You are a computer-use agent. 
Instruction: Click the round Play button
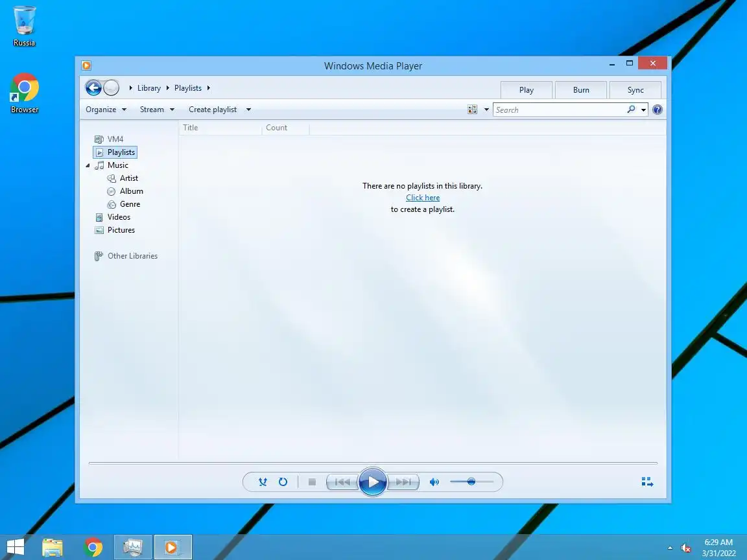coord(373,482)
